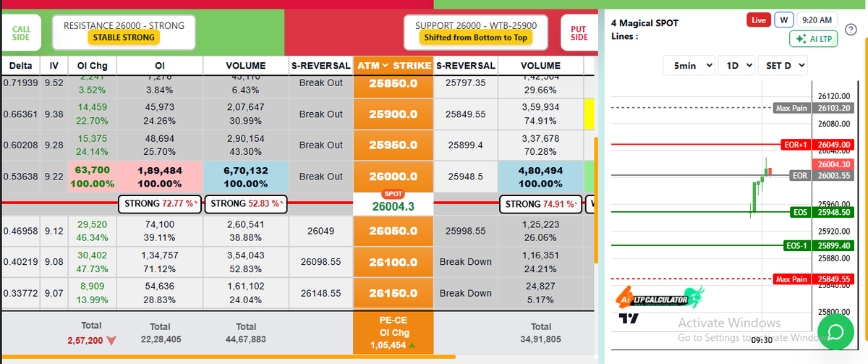Click the call volume 6,70,132 cell

pos(246,177)
